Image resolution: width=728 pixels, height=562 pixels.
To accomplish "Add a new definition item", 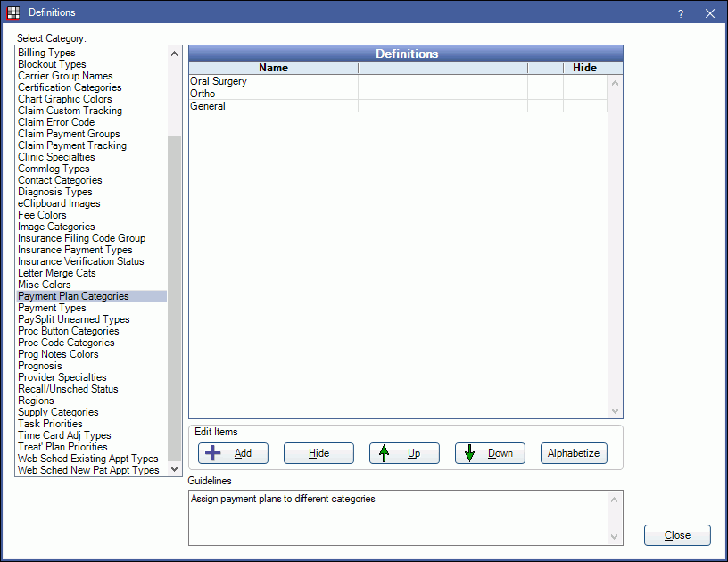I will click(x=233, y=453).
